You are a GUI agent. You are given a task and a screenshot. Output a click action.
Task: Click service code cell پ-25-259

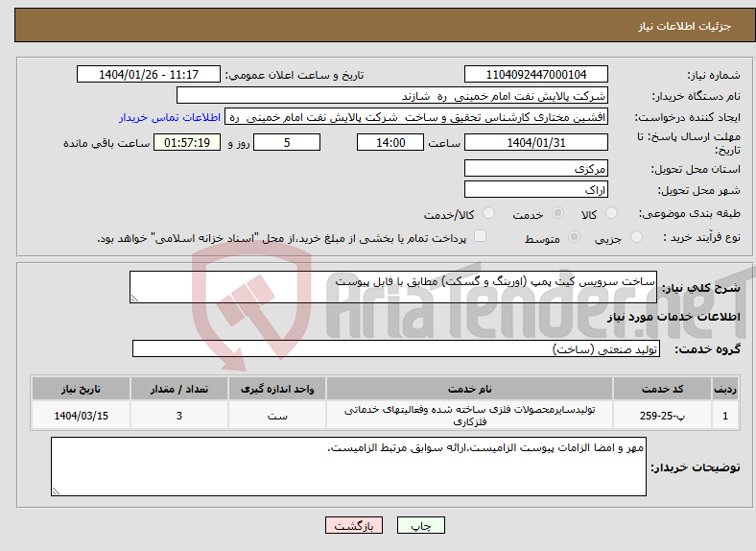pyautogui.click(x=663, y=415)
